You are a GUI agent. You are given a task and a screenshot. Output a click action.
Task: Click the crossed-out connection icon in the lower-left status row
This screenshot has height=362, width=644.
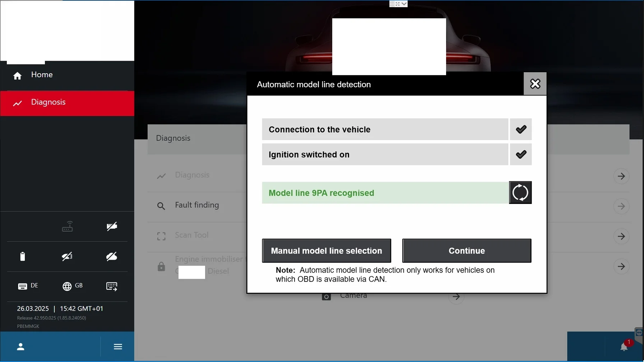pos(67,256)
